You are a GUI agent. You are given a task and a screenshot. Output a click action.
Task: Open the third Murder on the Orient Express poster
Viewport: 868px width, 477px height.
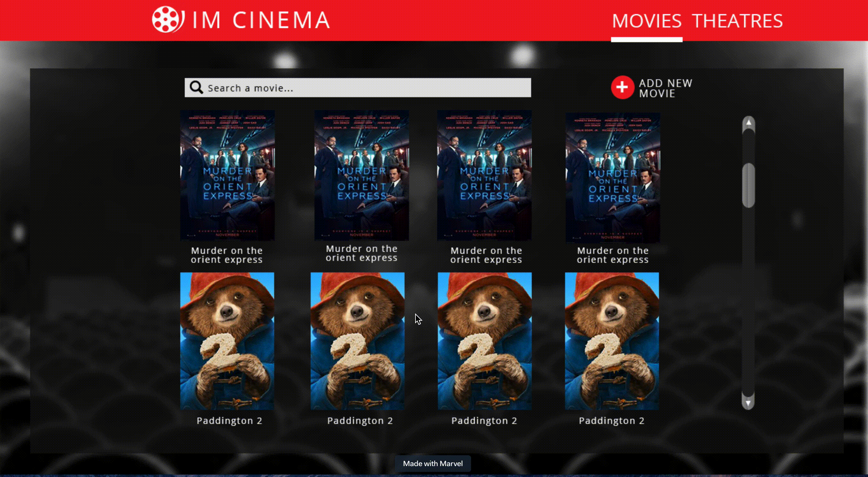[x=484, y=175]
